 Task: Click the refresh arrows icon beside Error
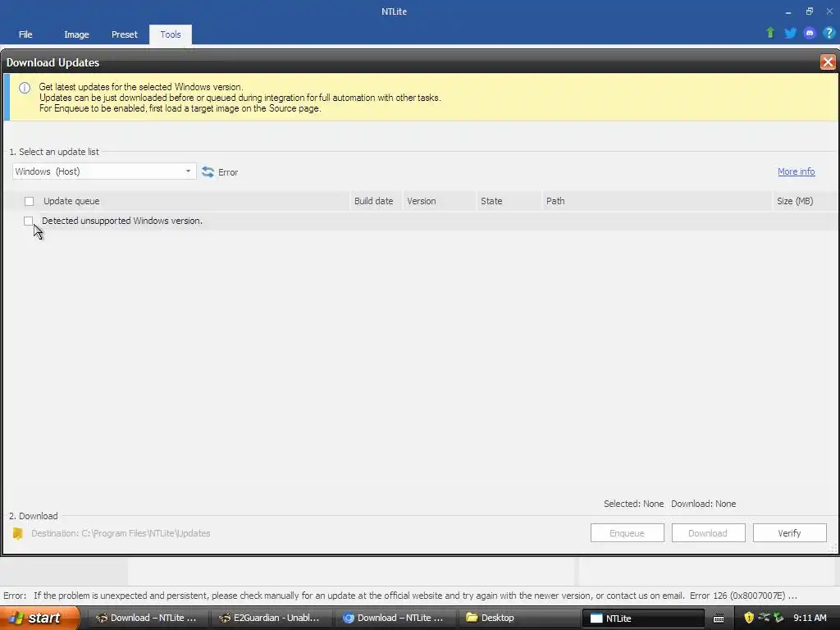point(208,172)
